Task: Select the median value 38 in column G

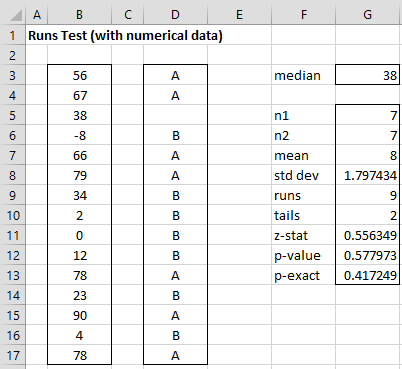Action: click(x=368, y=75)
